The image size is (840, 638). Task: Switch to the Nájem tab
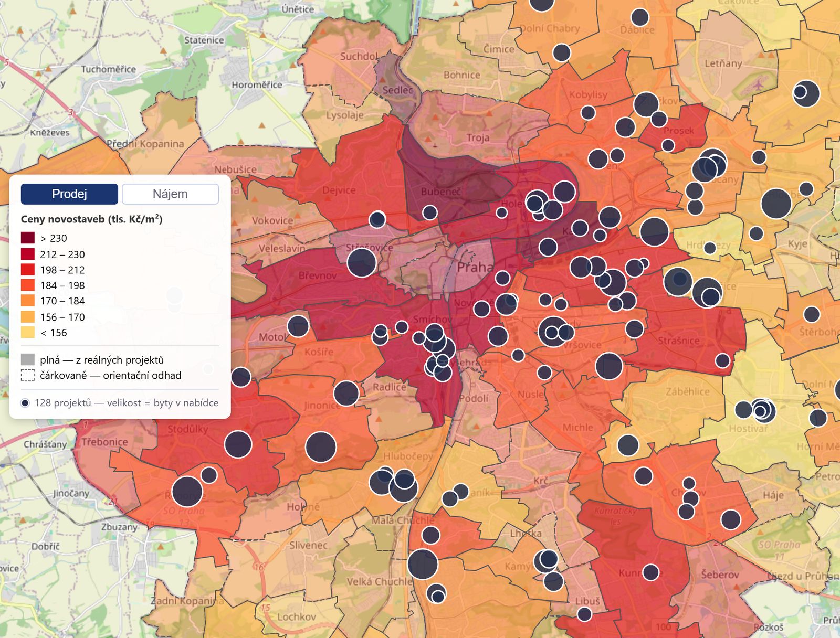(170, 194)
